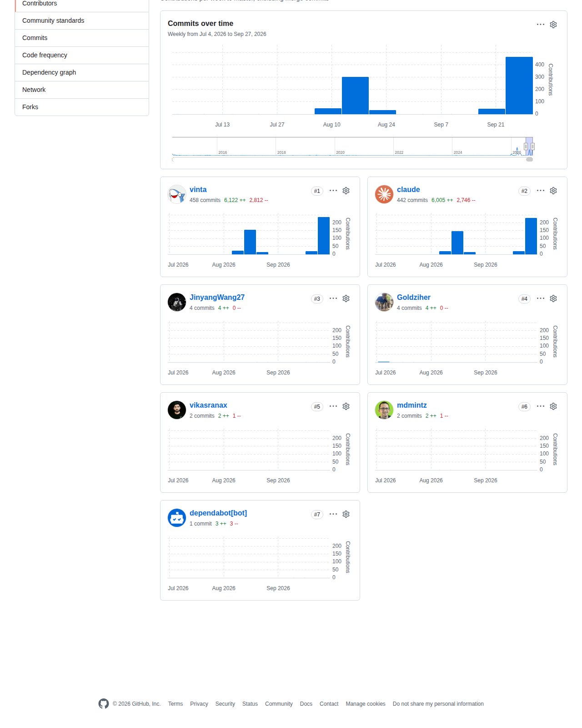This screenshot has width=582, height=728.
Task: Click vikasranax's avatar
Action: [177, 410]
